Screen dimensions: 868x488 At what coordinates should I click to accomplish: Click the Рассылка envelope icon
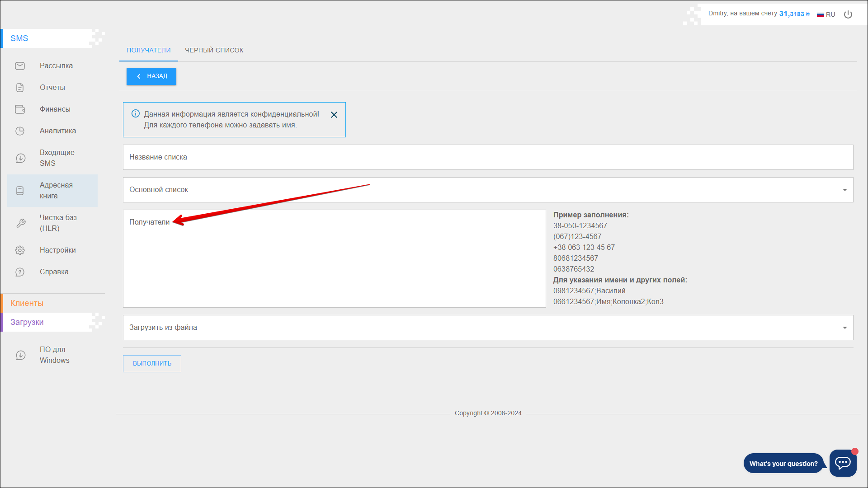[x=20, y=66]
